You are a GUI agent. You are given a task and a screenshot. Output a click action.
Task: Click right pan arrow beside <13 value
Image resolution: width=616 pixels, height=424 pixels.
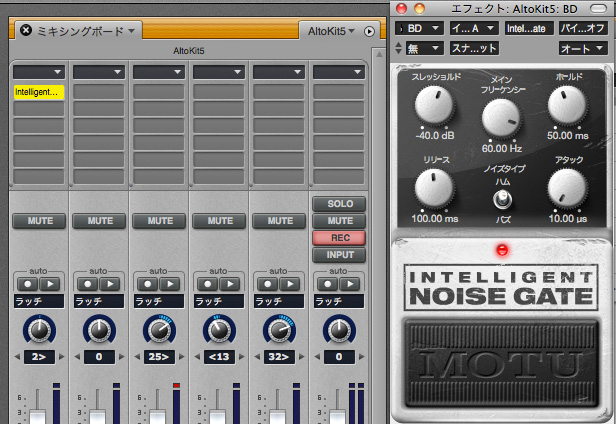[242, 357]
